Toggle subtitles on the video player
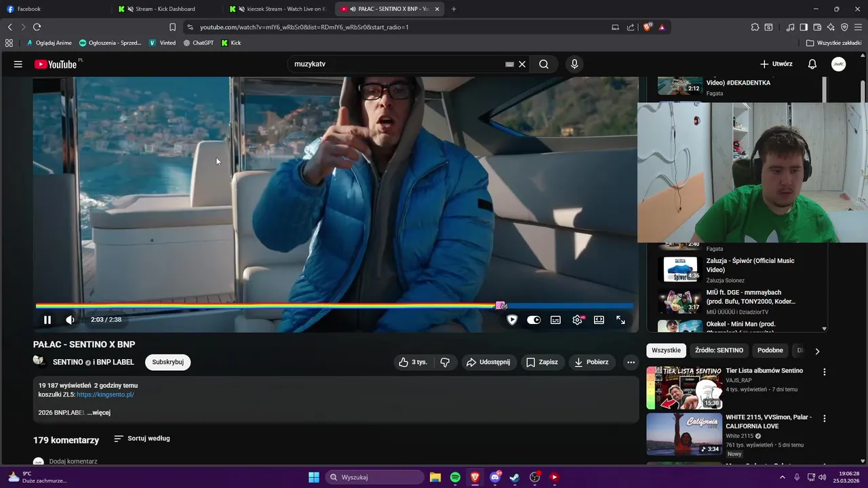This screenshot has height=488, width=868. [x=555, y=320]
